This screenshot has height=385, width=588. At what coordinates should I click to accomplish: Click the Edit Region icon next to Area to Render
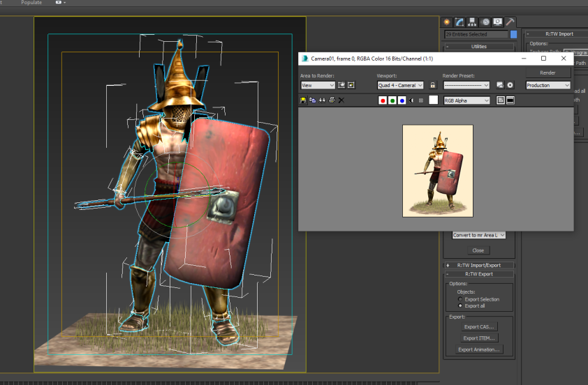click(341, 85)
